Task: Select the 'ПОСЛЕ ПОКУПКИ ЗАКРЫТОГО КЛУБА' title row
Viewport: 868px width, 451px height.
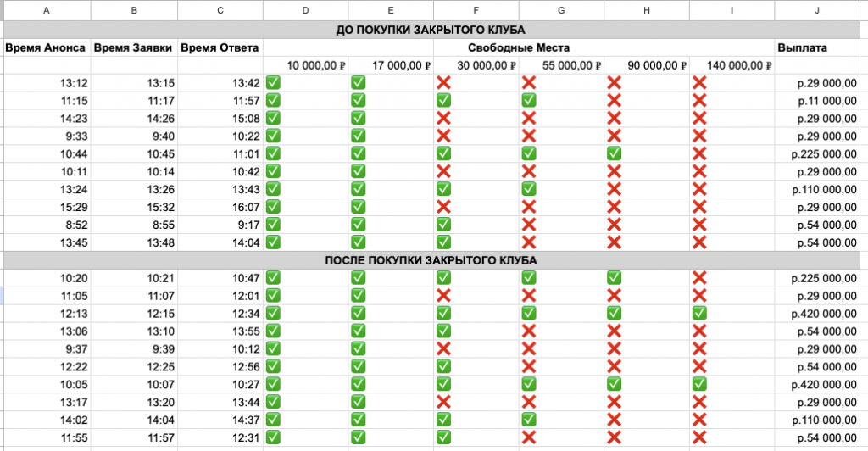Action: (x=431, y=260)
